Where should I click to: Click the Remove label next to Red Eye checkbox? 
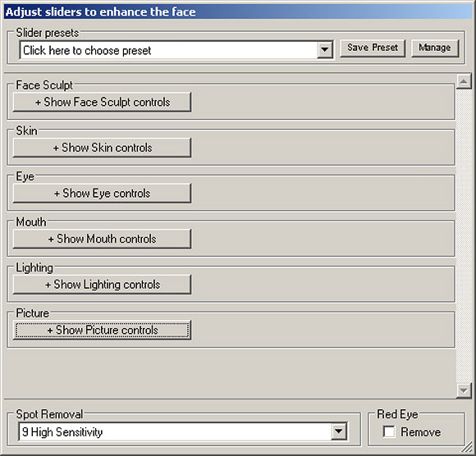coord(420,432)
